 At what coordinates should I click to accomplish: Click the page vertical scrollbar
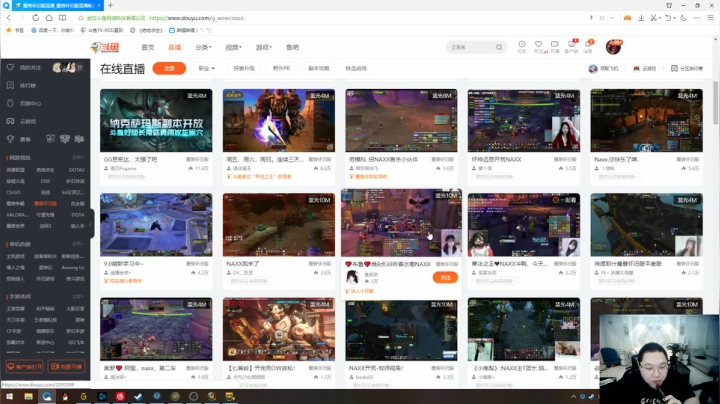(x=715, y=102)
